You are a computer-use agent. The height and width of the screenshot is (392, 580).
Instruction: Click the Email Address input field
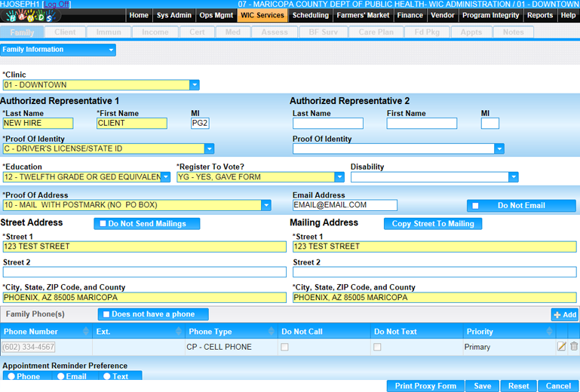pos(345,205)
